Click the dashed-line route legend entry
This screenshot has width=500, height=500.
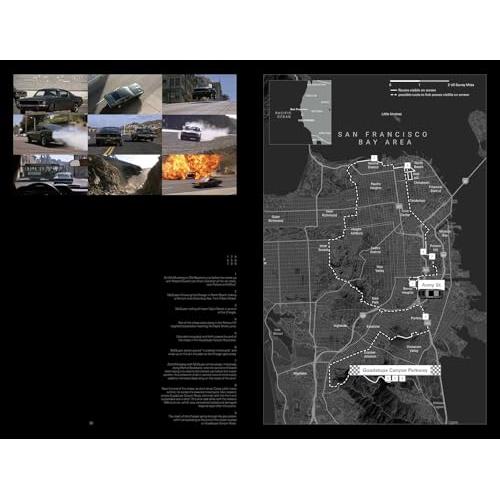(x=430, y=95)
